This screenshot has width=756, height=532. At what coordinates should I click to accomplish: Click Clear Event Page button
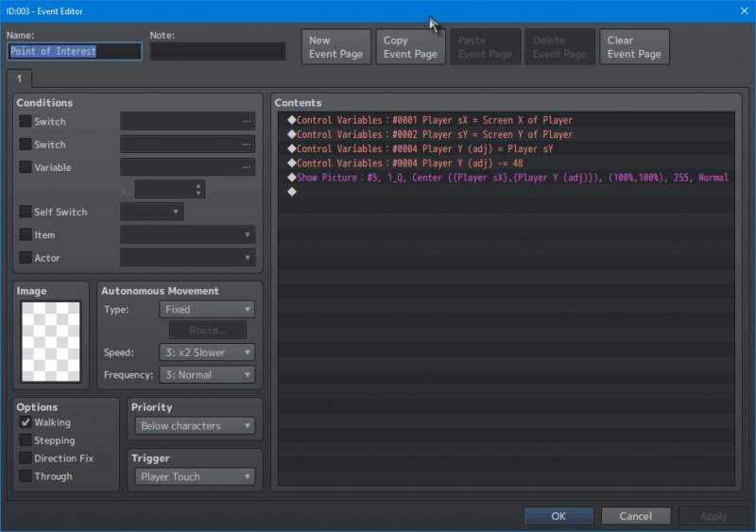coord(634,47)
